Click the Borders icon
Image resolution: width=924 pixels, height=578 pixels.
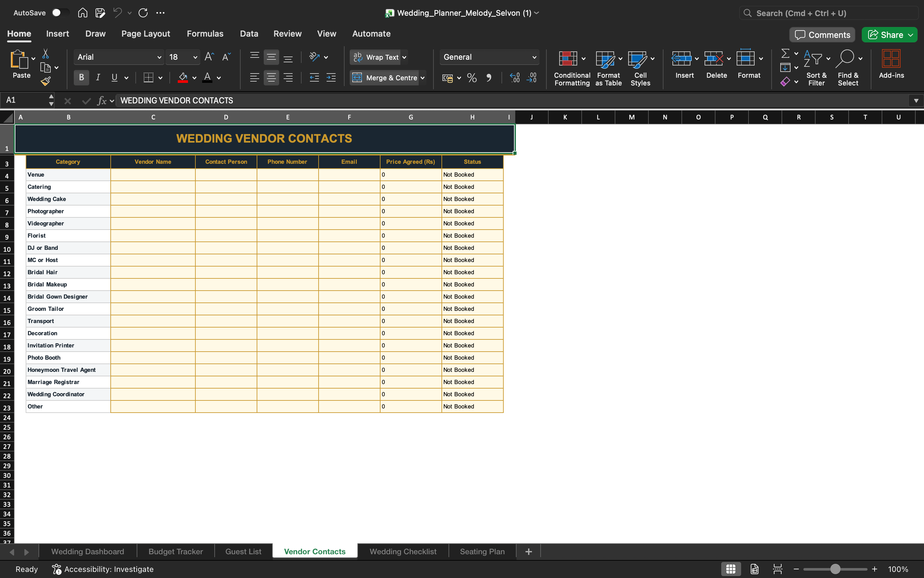tap(148, 78)
